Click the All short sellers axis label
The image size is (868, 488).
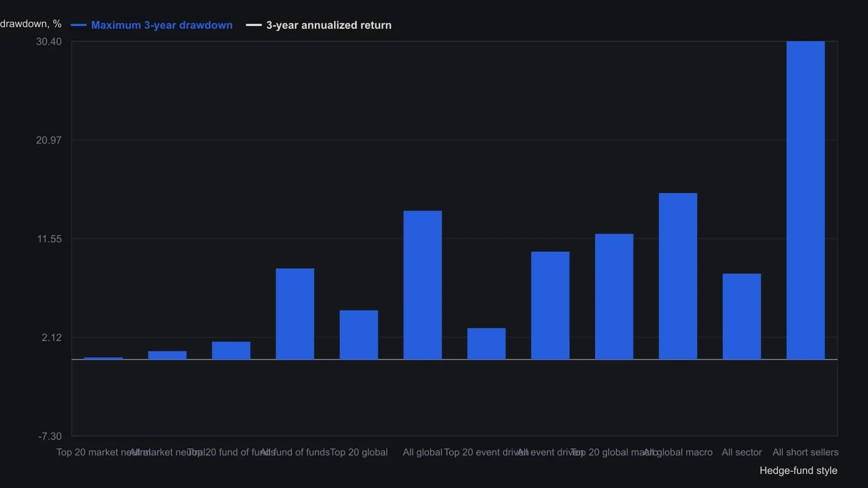tap(805, 452)
